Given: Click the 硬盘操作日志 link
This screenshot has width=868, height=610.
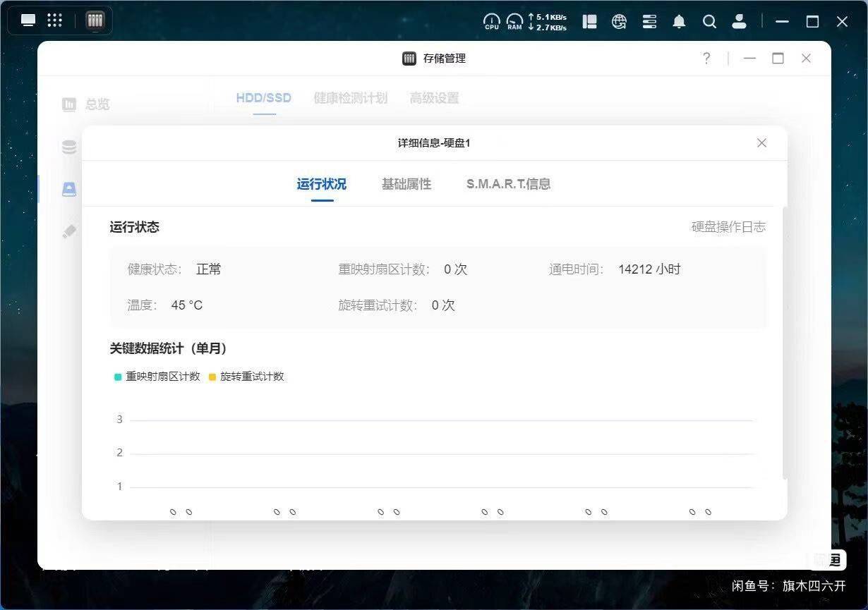Looking at the screenshot, I should tap(729, 226).
